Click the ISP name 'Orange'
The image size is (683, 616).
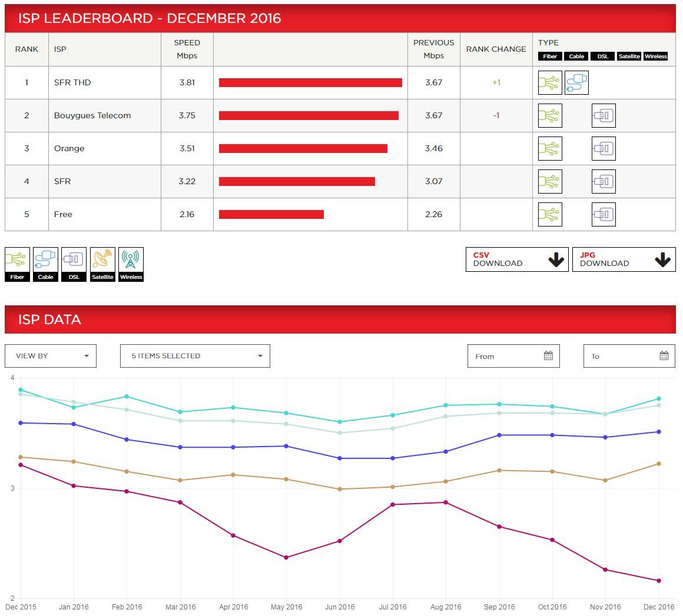tap(69, 148)
